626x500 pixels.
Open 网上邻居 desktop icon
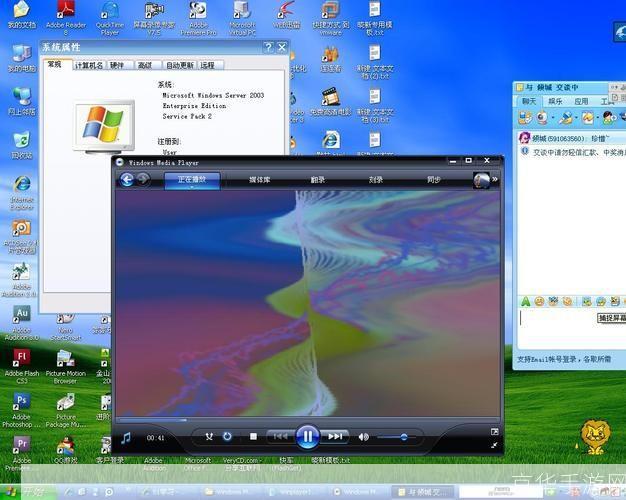pyautogui.click(x=22, y=102)
